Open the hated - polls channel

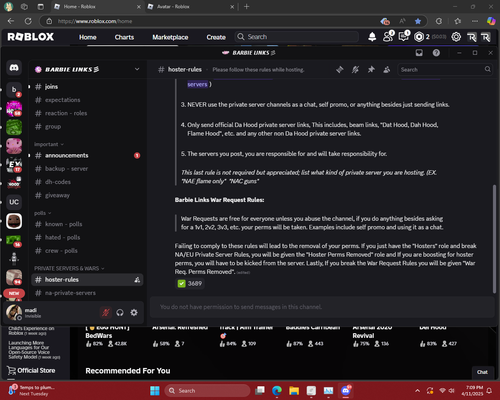tap(87, 237)
